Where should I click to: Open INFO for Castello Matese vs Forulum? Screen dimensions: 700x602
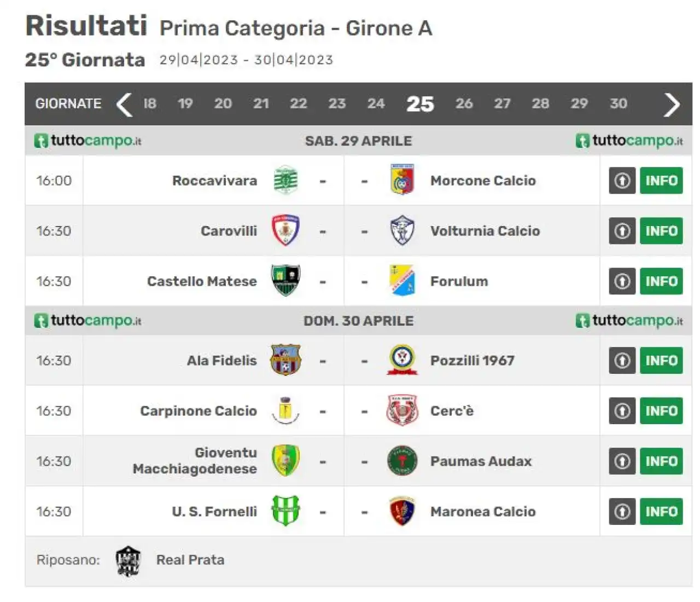click(661, 281)
